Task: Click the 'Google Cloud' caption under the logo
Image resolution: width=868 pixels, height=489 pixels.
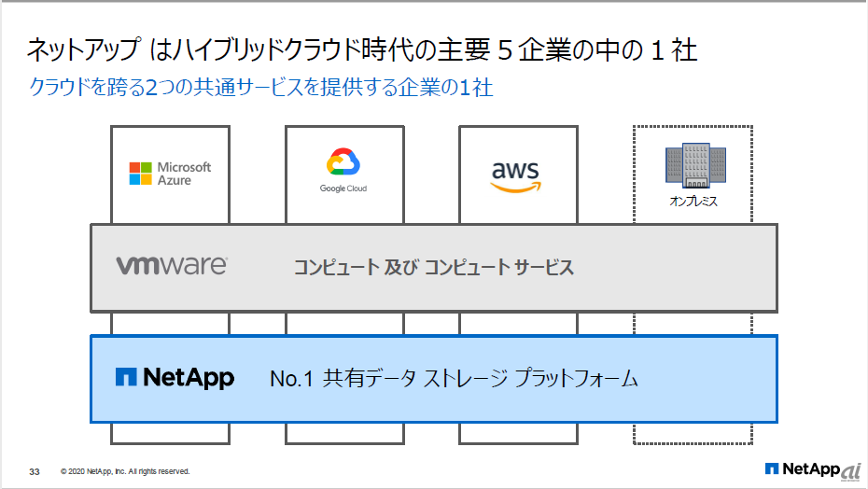Action: point(343,189)
